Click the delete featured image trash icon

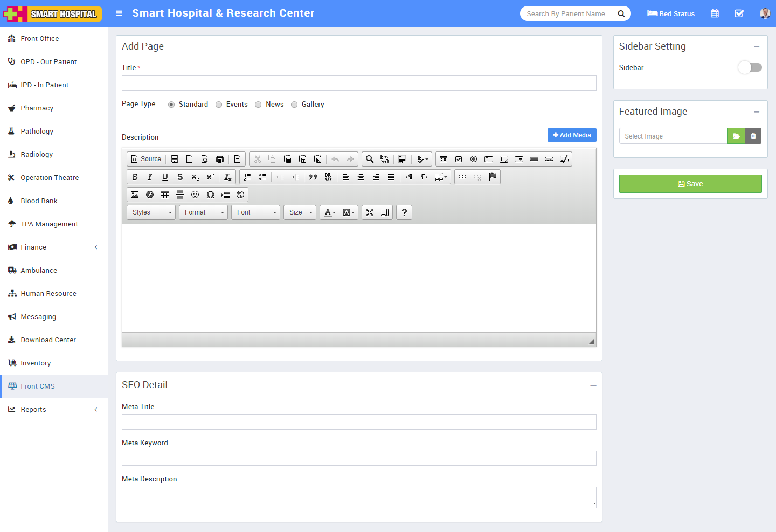point(753,136)
